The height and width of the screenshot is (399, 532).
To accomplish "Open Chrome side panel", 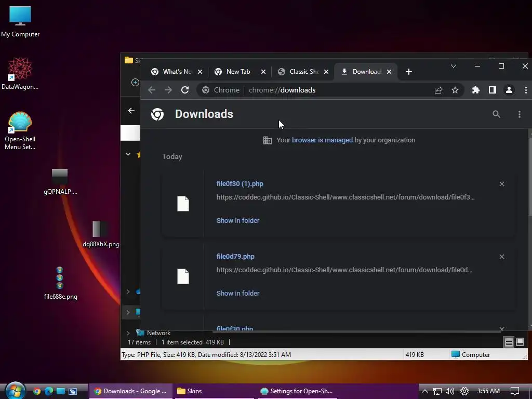I will [x=493, y=90].
